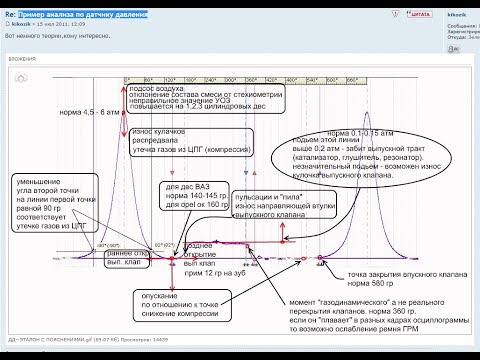Click the 'пульсации и пила' annotation box
The width and height of the screenshot is (480, 360).
coord(284,205)
